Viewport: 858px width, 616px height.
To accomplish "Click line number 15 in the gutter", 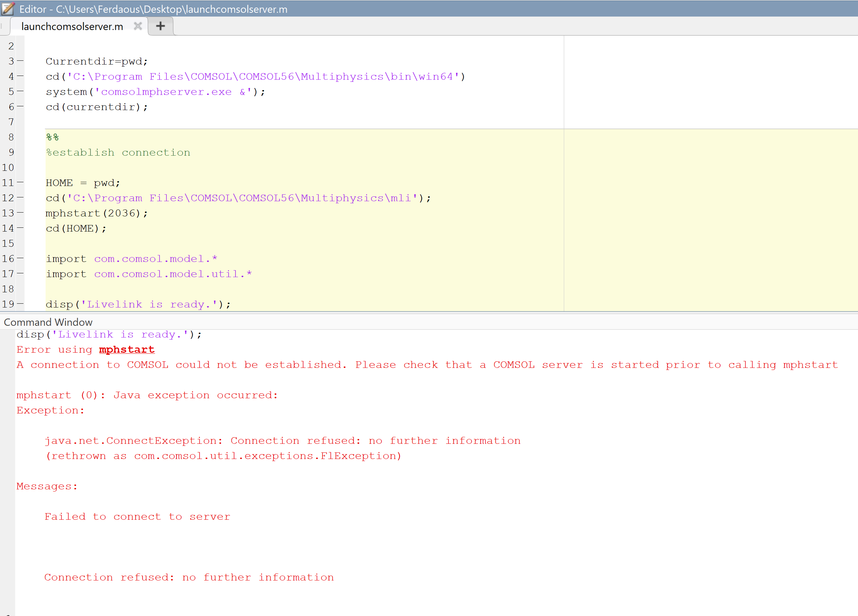I will 8,244.
